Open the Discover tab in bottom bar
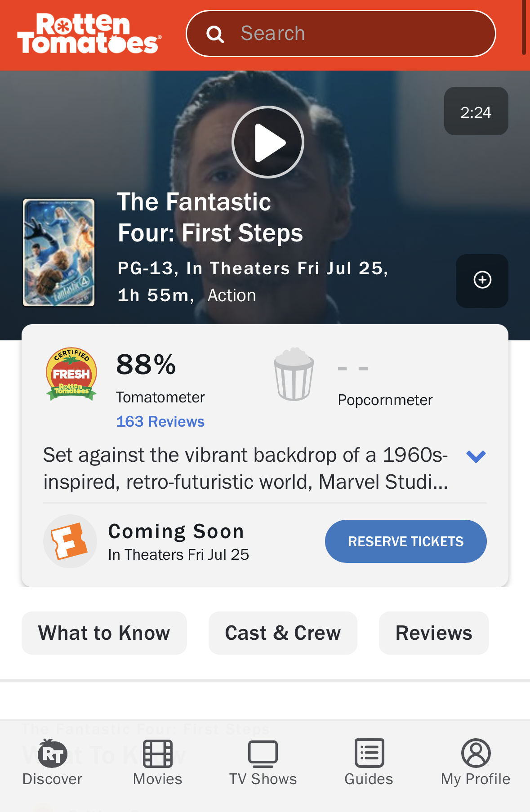530x812 pixels. pyautogui.click(x=52, y=762)
